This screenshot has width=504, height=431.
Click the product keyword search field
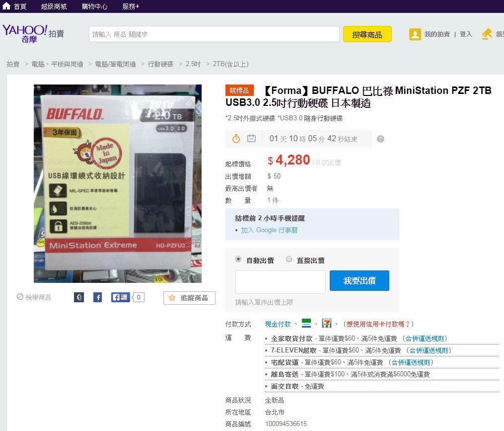pos(214,34)
